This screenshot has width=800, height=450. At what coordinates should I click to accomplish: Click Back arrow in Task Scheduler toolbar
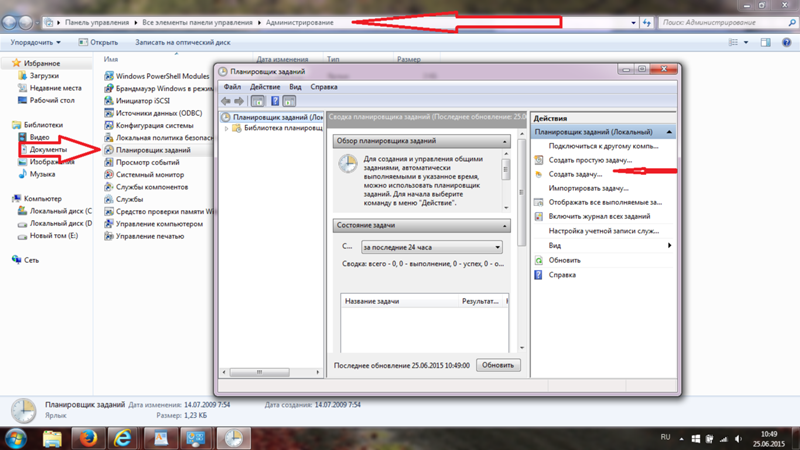(x=226, y=101)
